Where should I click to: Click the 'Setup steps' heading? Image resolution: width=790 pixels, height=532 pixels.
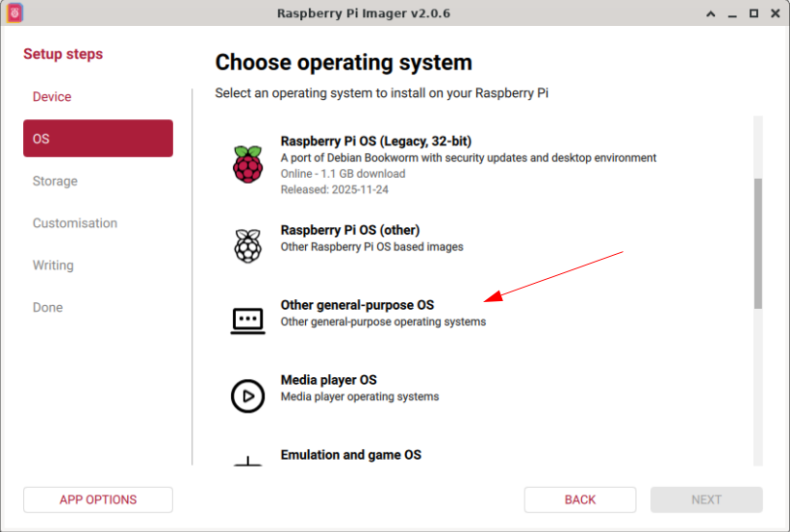pos(63,54)
